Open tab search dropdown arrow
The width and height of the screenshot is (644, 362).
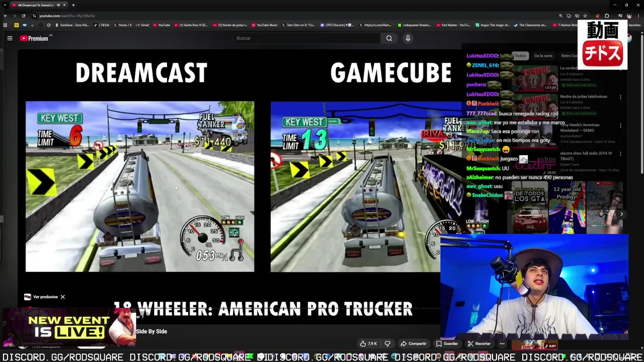[x=5, y=5]
